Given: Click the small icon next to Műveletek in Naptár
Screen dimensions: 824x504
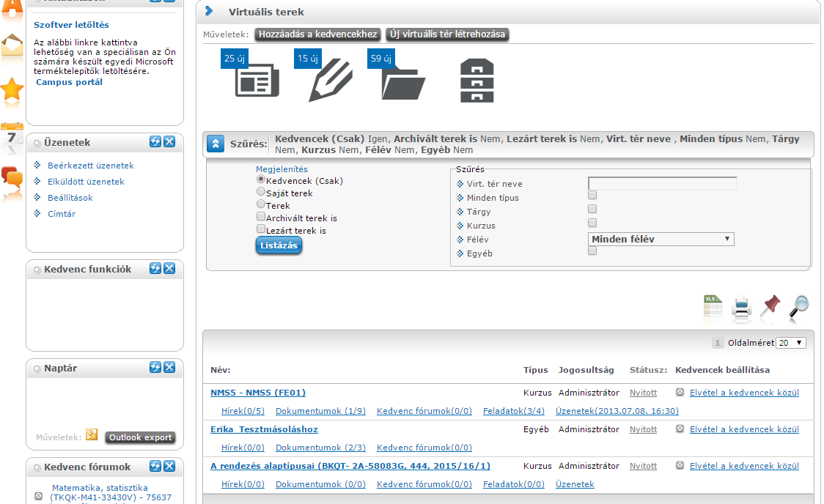Looking at the screenshot, I should point(92,434).
